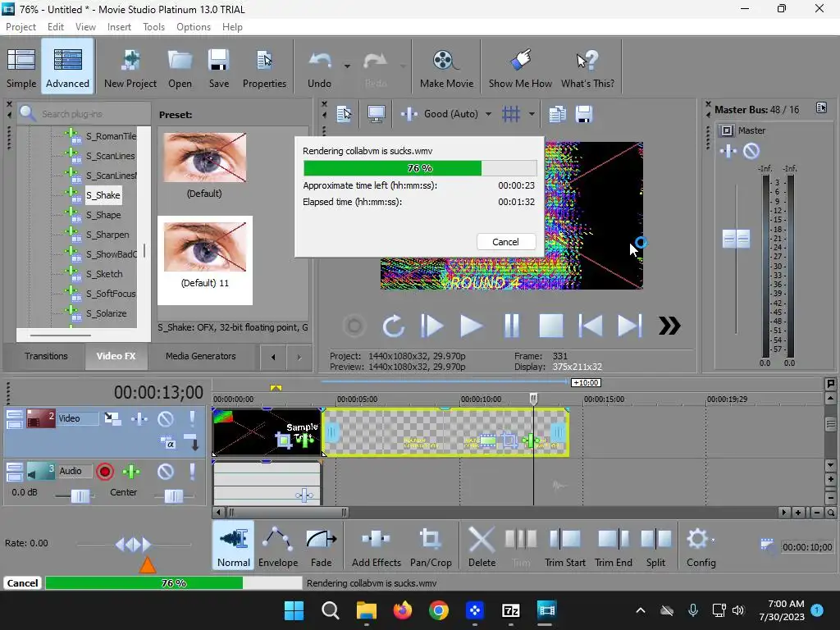Image resolution: width=840 pixels, height=630 pixels.
Task: Stop preview playback
Action: [550, 326]
